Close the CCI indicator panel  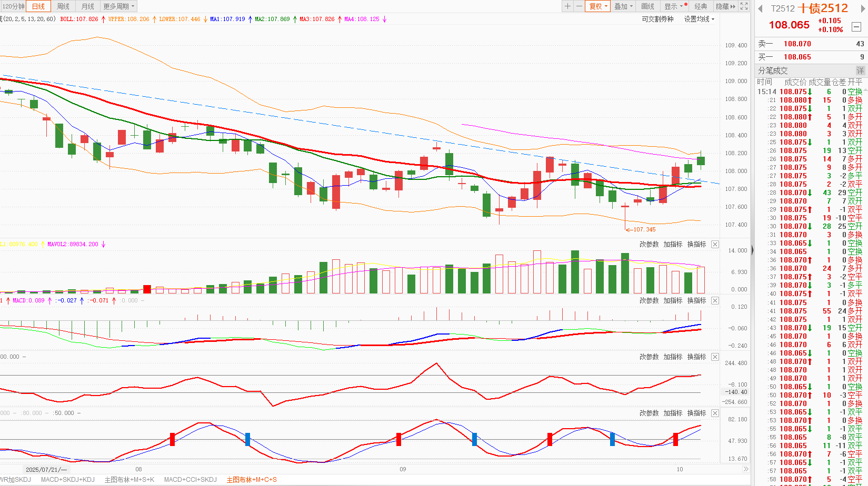pyautogui.click(x=715, y=357)
